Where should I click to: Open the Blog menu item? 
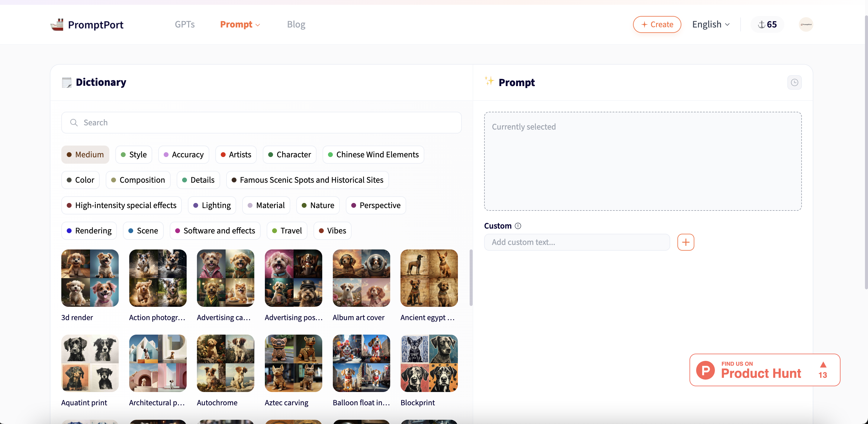(x=296, y=24)
